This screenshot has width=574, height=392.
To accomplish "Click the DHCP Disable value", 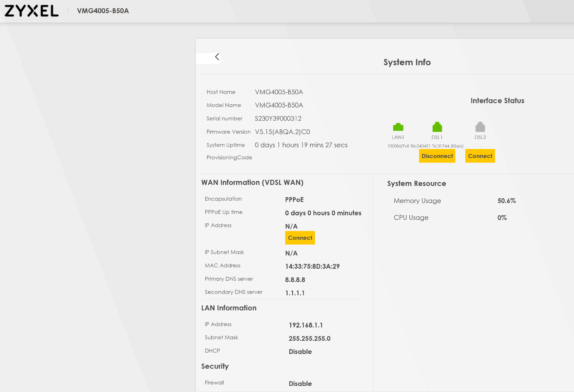I will [300, 352].
